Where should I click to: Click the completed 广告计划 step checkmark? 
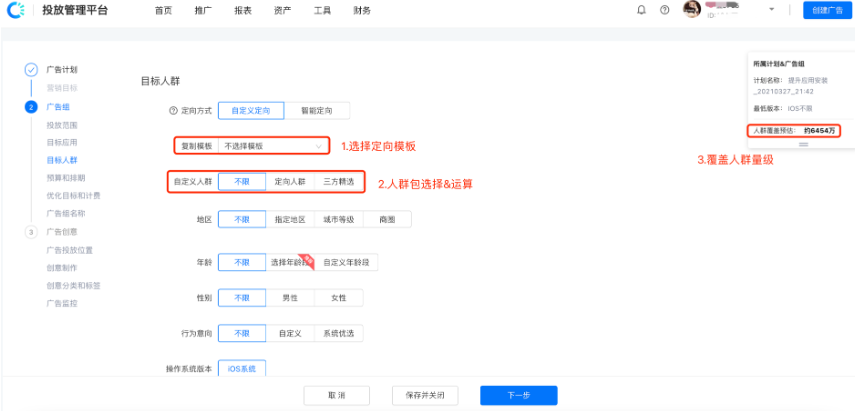click(31, 70)
